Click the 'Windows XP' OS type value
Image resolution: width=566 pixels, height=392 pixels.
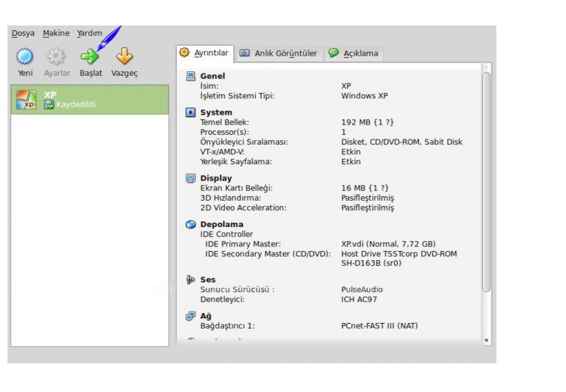[364, 96]
